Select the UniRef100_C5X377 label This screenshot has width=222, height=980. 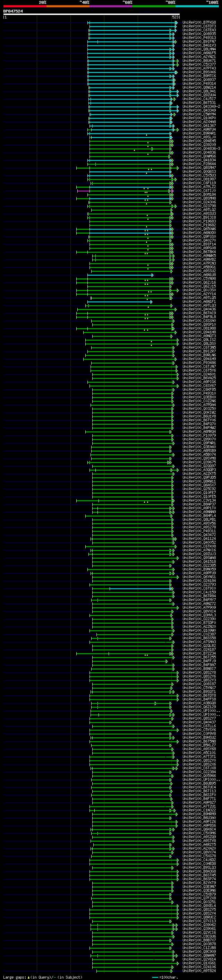click(199, 64)
